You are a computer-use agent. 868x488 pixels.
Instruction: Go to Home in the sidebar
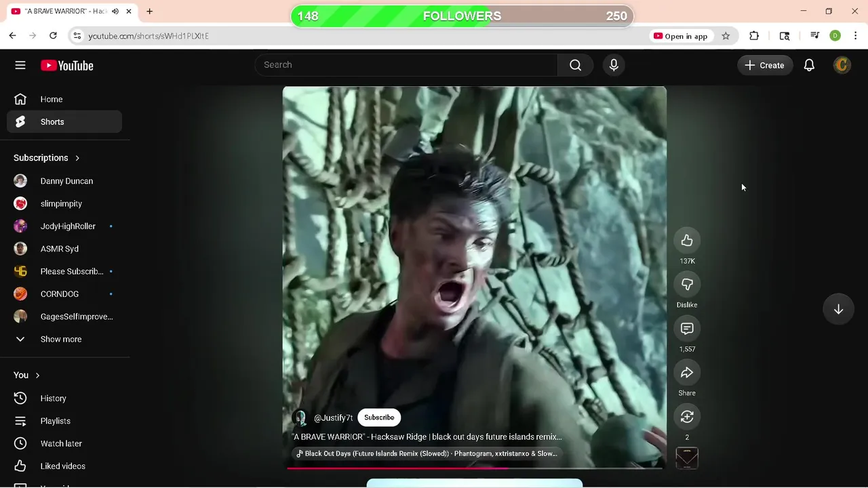64,99
